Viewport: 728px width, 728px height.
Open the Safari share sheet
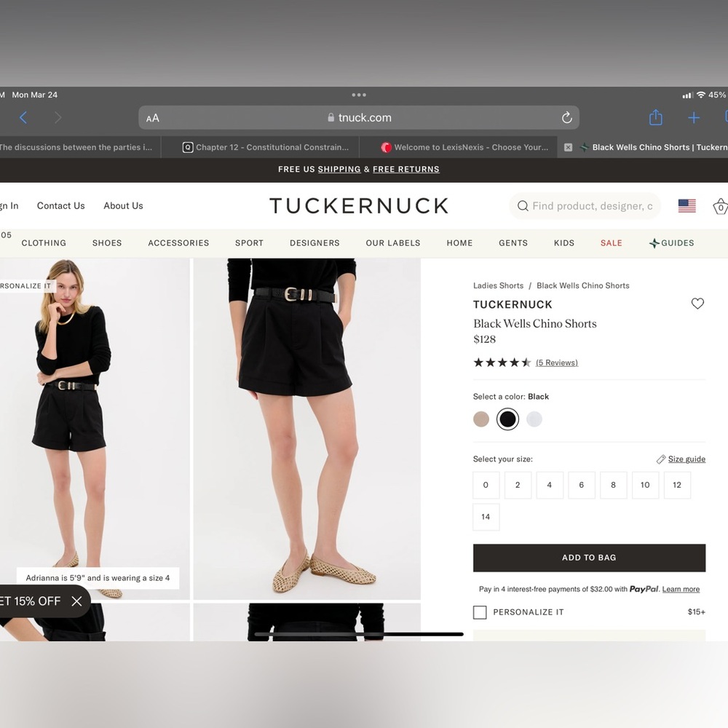tap(656, 117)
